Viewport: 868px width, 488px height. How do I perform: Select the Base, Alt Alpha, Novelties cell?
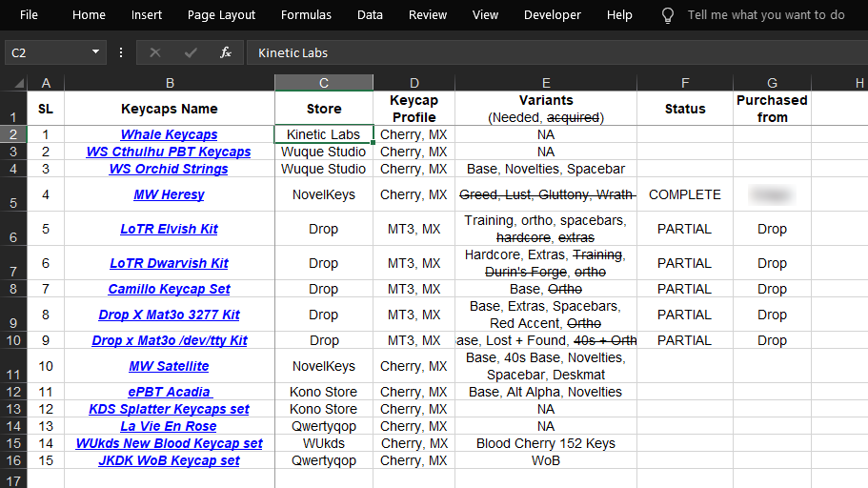[546, 392]
